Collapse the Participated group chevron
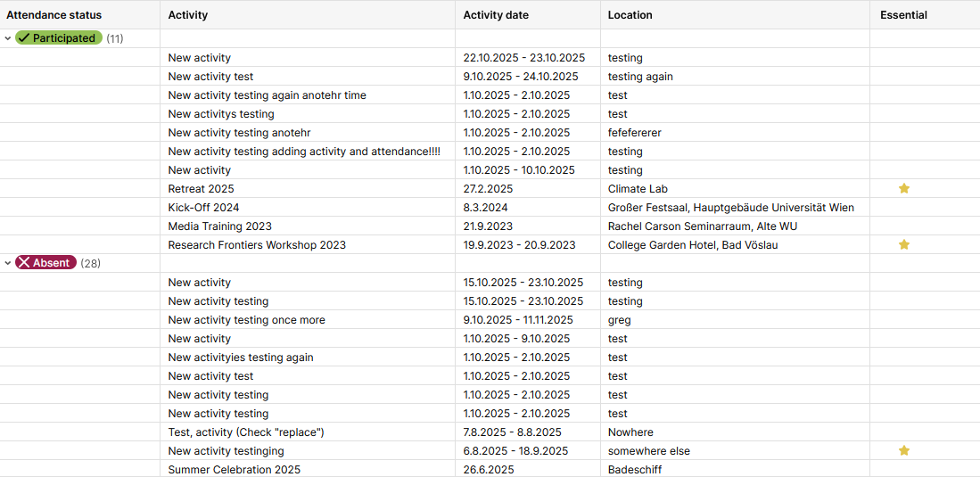 (8, 38)
